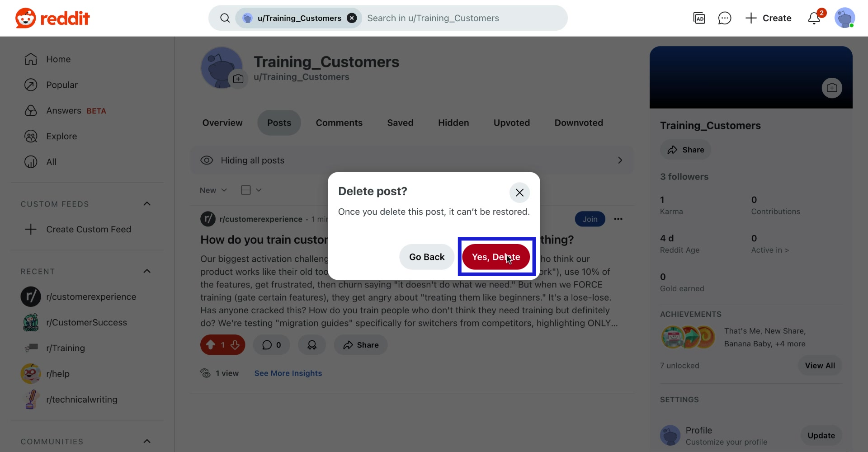Open the award icon on the post
This screenshot has width=868, height=452.
(312, 345)
